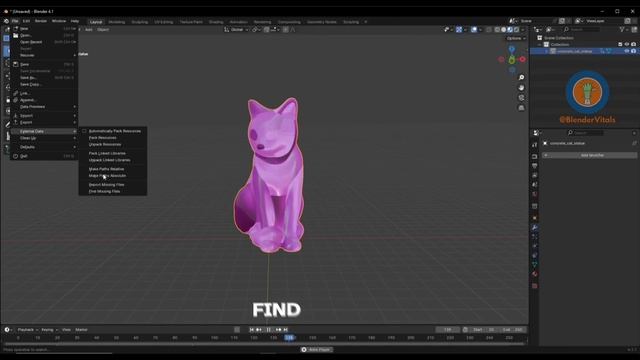Toggle Collection visibility eye in outliner
The image size is (640, 360).
[x=627, y=44]
